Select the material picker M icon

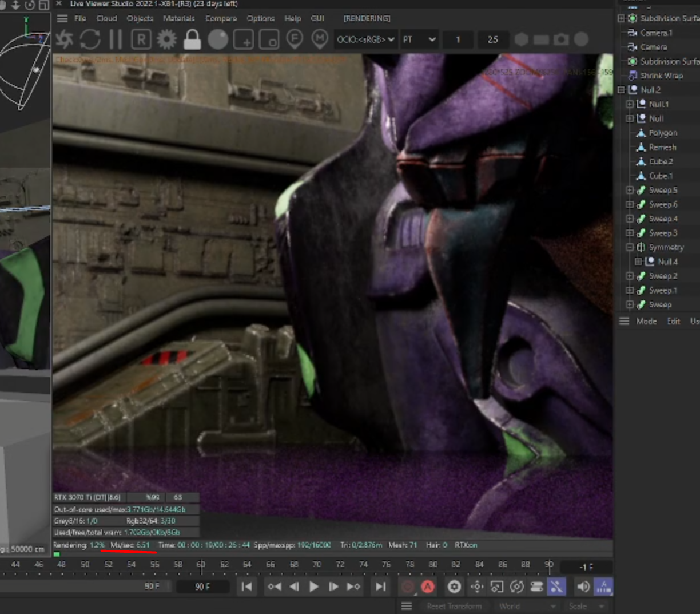320,39
